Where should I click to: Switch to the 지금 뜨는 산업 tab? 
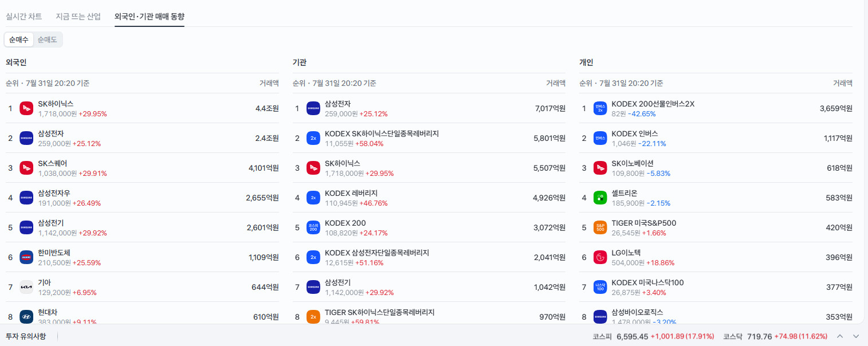pyautogui.click(x=78, y=16)
